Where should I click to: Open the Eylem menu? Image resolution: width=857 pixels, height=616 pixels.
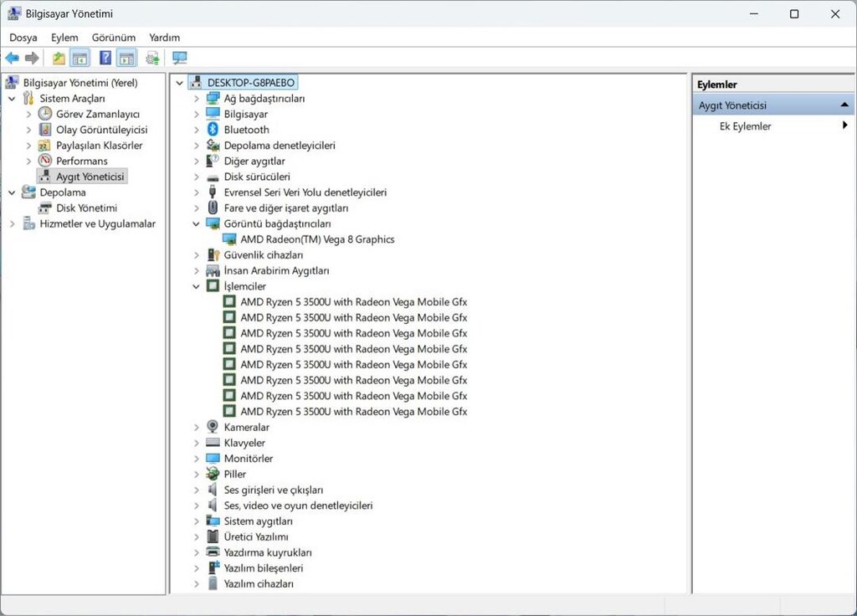64,38
